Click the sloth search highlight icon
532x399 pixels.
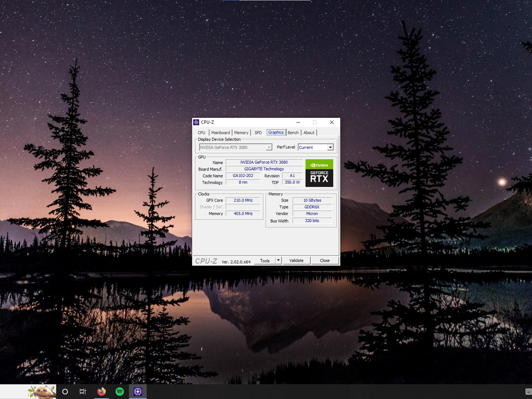click(42, 391)
